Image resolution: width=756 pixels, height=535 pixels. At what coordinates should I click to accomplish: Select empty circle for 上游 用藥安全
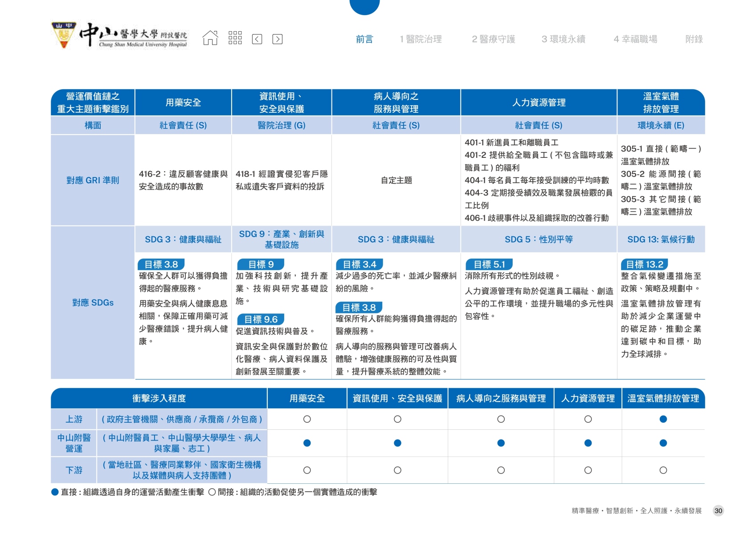click(x=307, y=419)
